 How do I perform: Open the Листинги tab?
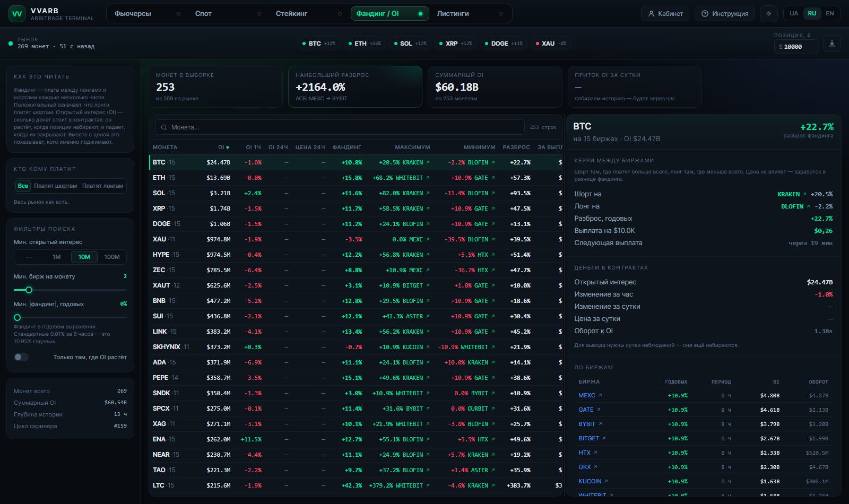pyautogui.click(x=453, y=14)
